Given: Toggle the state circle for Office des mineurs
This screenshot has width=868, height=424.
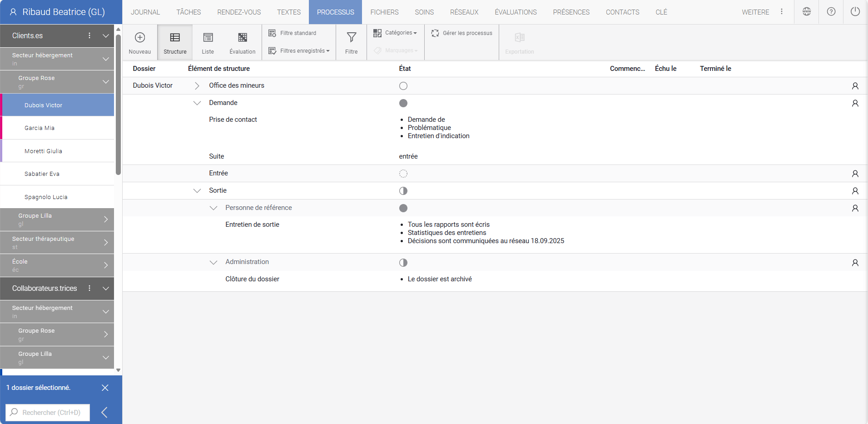Looking at the screenshot, I should [x=403, y=85].
